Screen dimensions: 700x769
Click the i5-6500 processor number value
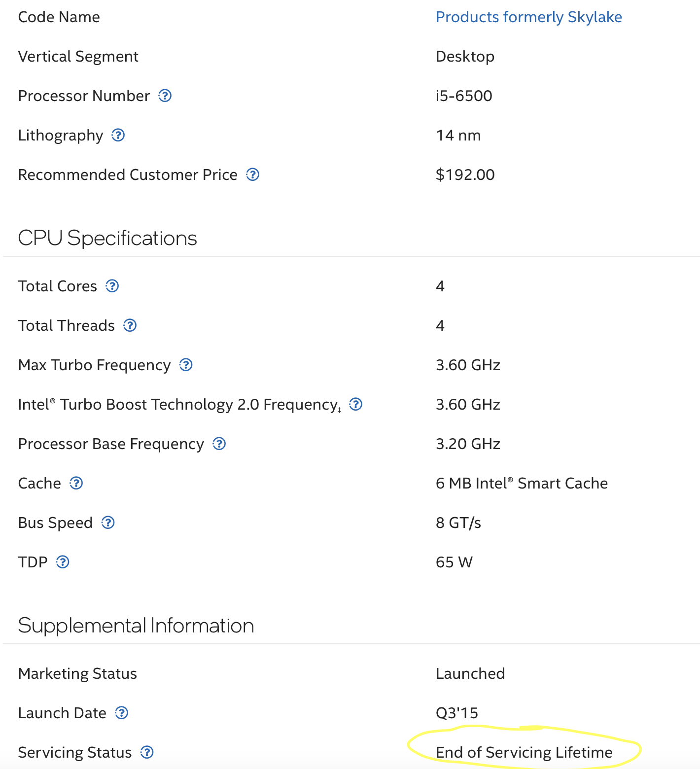464,96
